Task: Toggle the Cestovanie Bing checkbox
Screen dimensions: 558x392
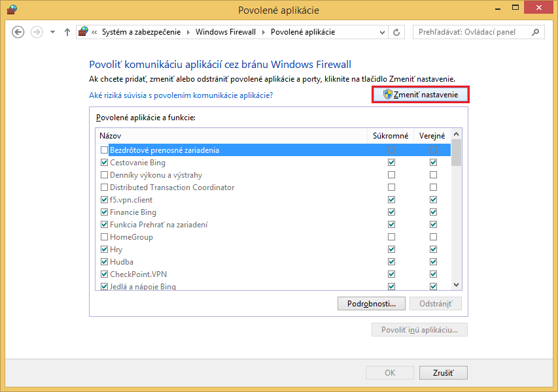Action: 104,163
